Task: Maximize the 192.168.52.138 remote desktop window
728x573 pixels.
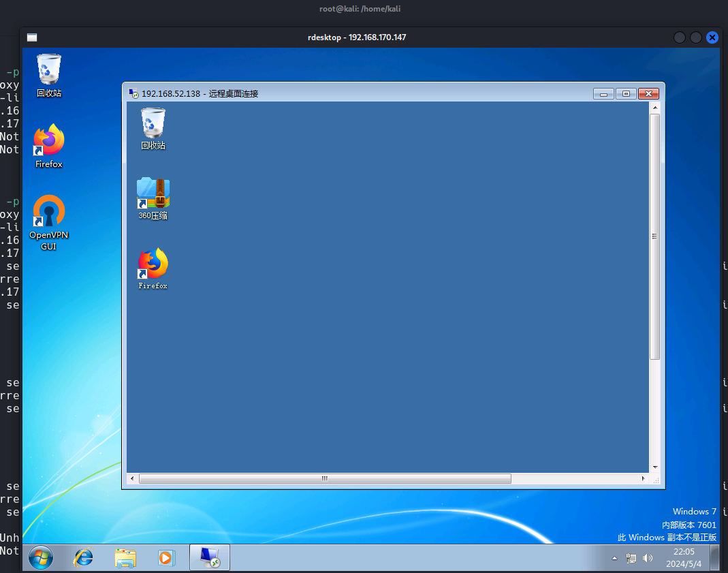Action: 626,93
